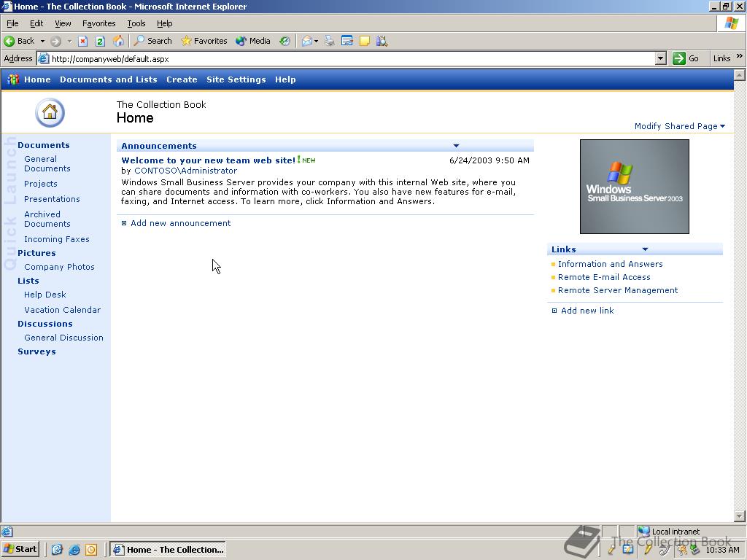Open Help in site navigation bar
Image resolution: width=747 pixels, height=560 pixels.
[x=285, y=79]
